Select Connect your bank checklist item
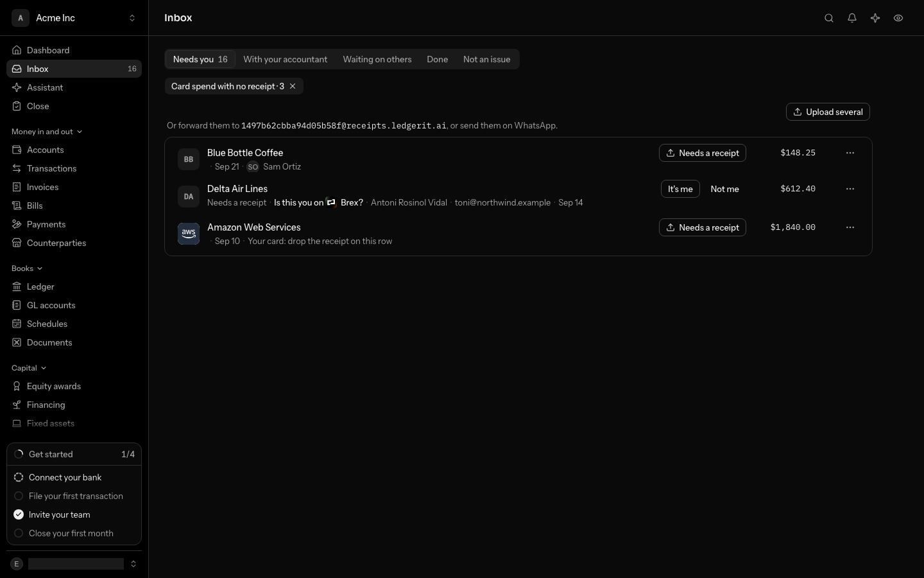Viewport: 924px width, 578px height. pos(74,477)
